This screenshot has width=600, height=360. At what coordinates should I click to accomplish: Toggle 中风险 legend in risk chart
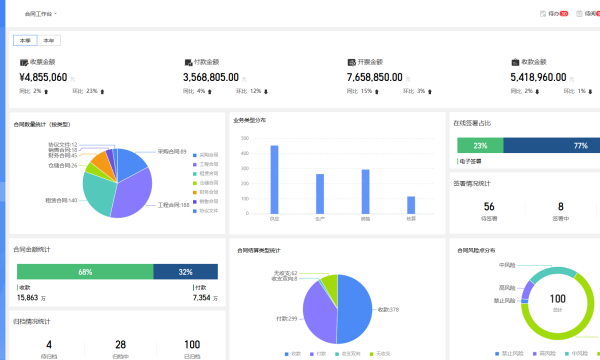tap(576, 353)
